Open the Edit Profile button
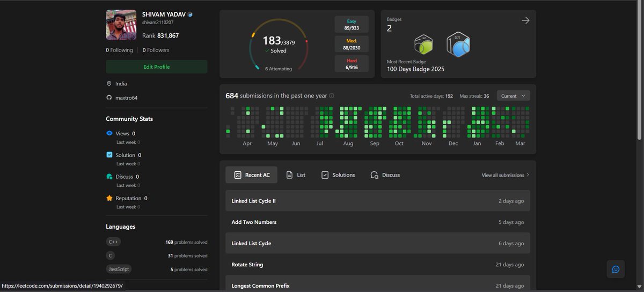The image size is (644, 292). pos(157,67)
